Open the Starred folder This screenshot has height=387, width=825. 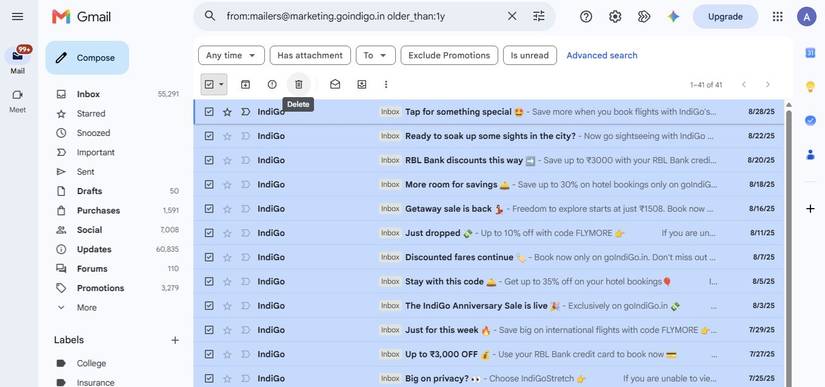(x=90, y=114)
